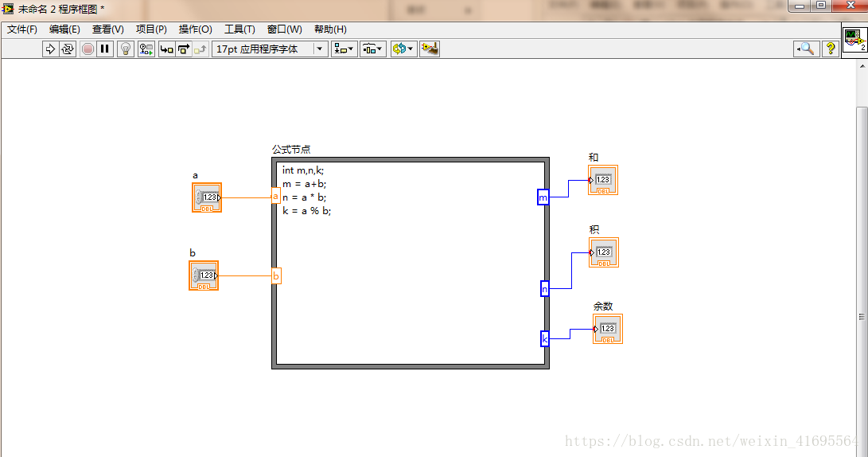This screenshot has width=868, height=457.
Task: Expand the Align Objects dropdown
Action: point(344,49)
